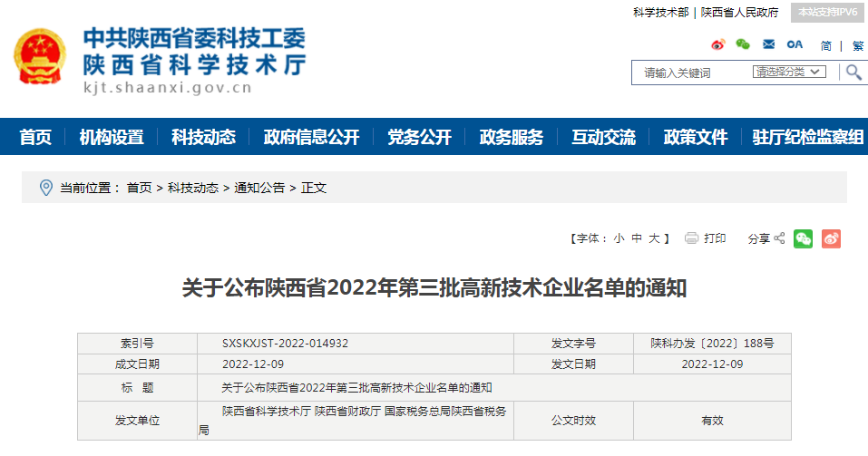Open the WeChat icon in top header
Screen dimensions: 868x456
[743, 44]
